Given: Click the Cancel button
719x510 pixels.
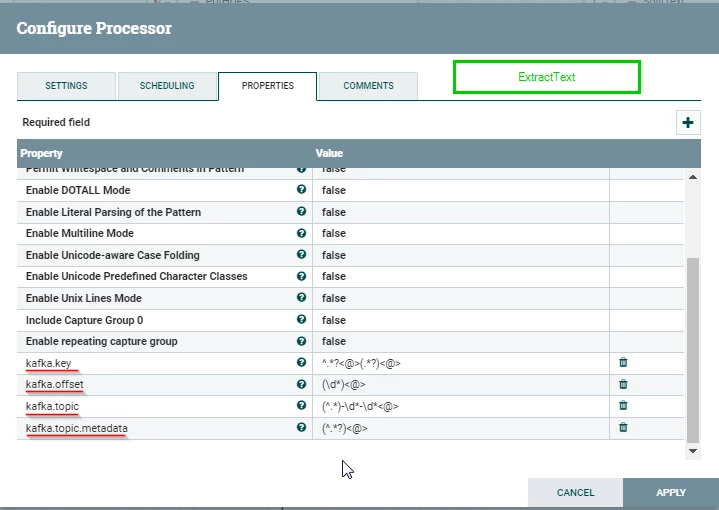Looking at the screenshot, I should (x=575, y=493).
